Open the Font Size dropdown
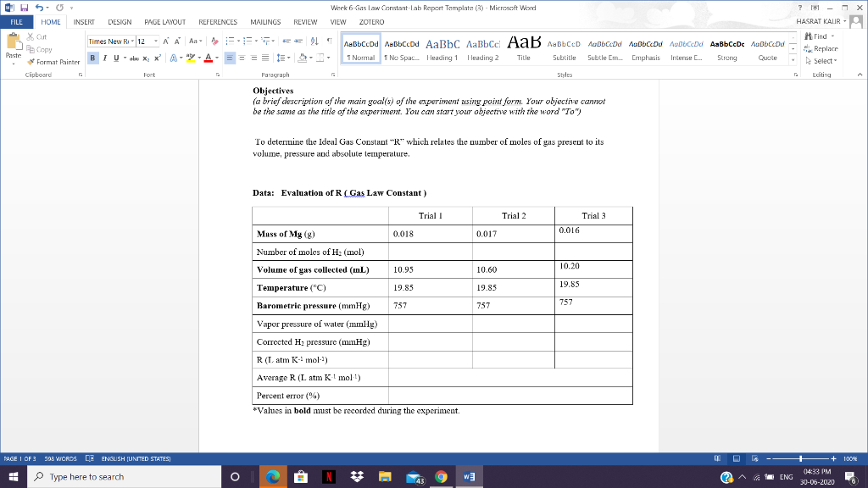 pos(156,41)
